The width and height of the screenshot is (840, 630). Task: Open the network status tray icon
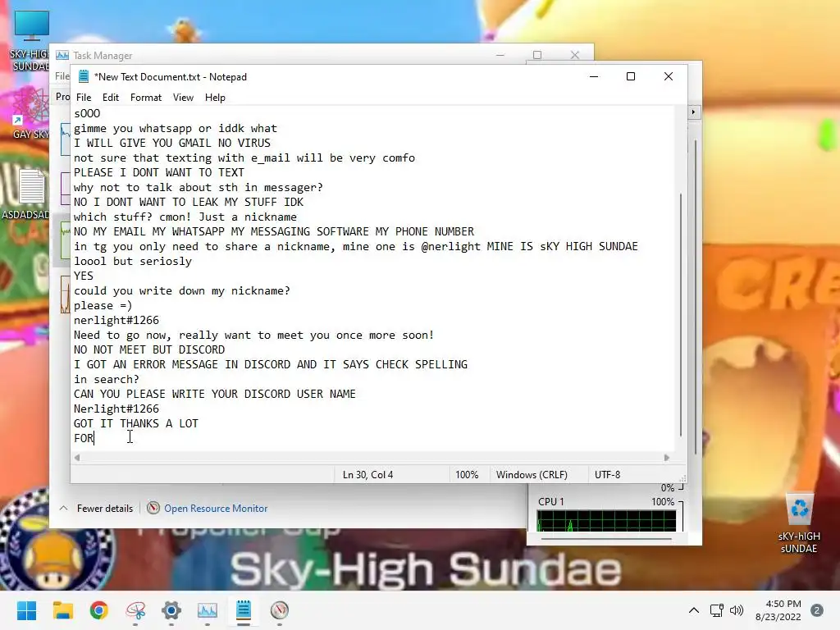tap(717, 610)
